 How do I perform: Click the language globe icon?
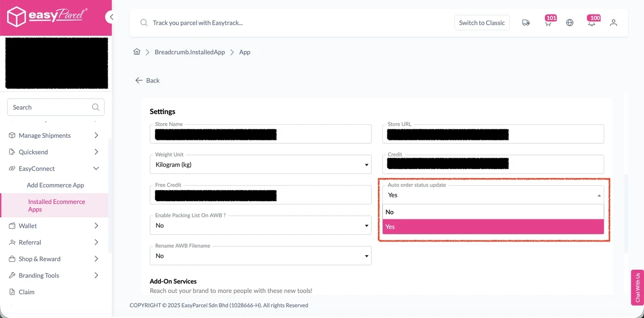570,23
